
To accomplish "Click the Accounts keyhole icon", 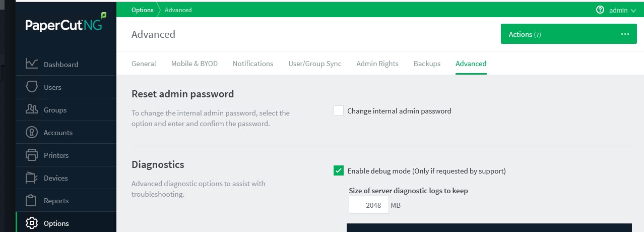I will 32,132.
